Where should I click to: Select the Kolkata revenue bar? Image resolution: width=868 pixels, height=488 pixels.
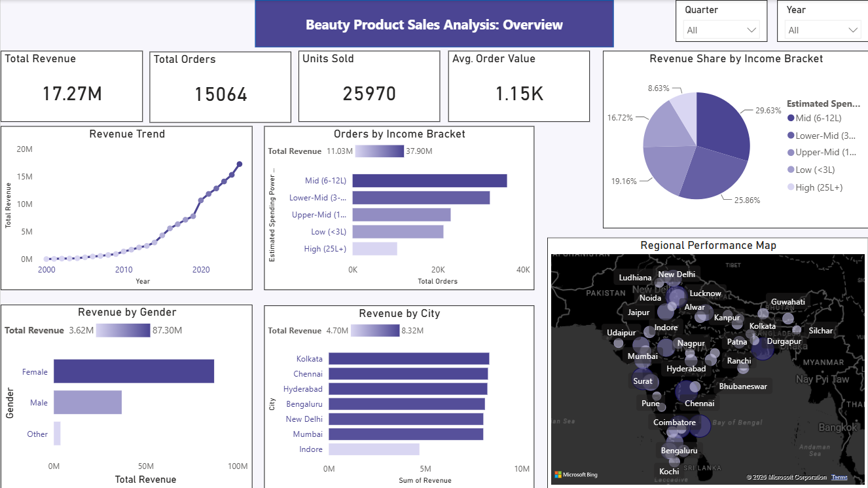[x=409, y=358]
